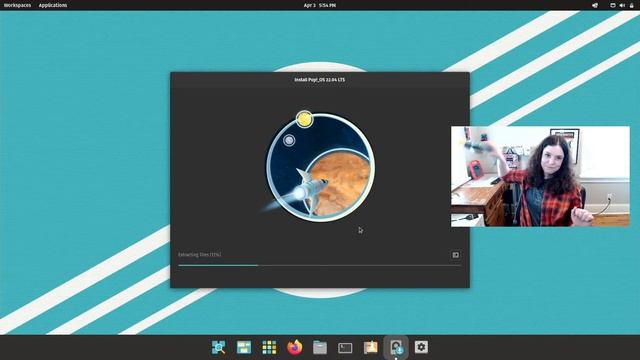Screen dimensions: 640x360
Task: Open the Workspaces menu in the top bar
Action: coord(18,5)
